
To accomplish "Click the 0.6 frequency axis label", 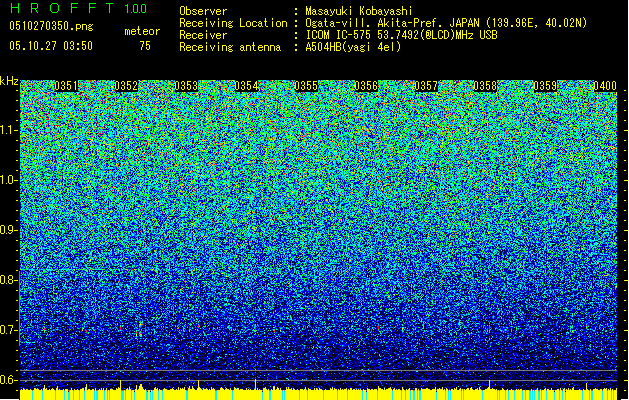I will click(x=8, y=380).
